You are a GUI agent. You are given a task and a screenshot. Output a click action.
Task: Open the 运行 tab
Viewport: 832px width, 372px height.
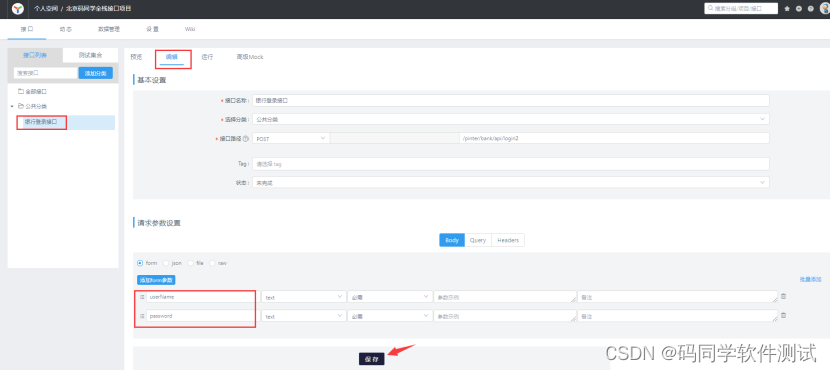coord(207,57)
